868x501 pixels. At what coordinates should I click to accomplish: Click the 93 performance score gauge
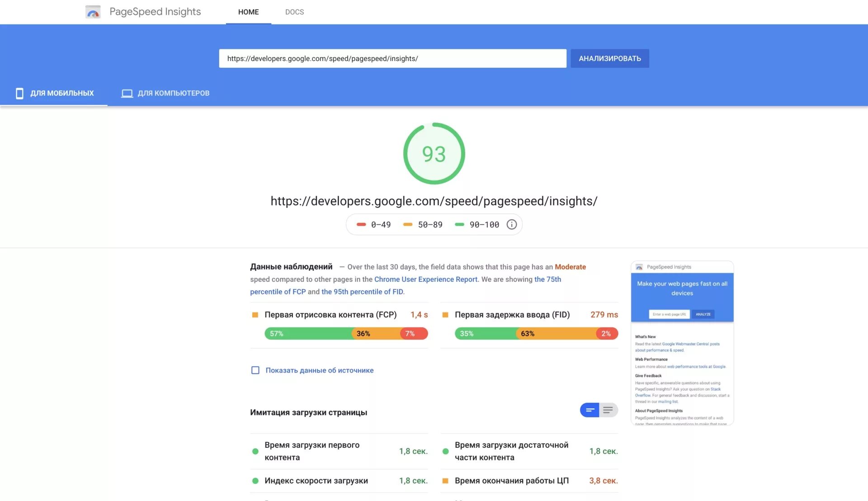coord(434,154)
